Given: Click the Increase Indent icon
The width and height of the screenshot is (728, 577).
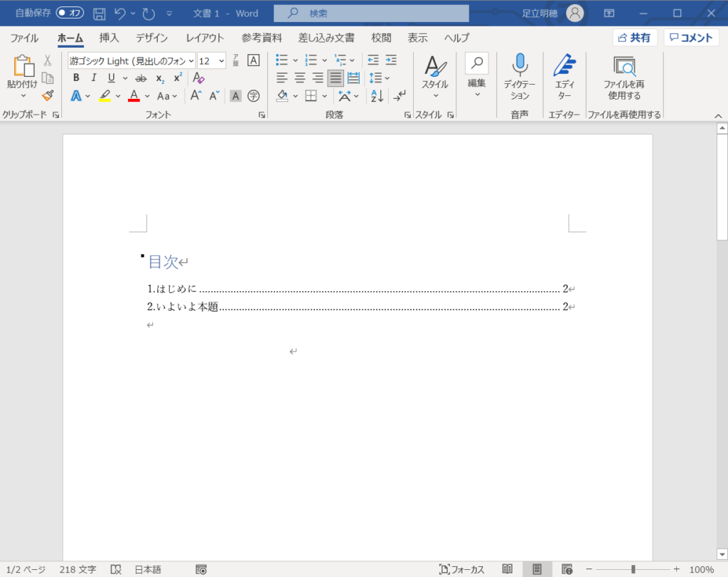Looking at the screenshot, I should coord(390,60).
